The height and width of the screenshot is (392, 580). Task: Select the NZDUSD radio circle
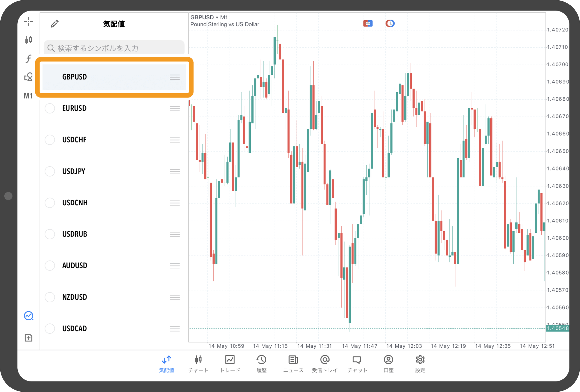pyautogui.click(x=50, y=297)
